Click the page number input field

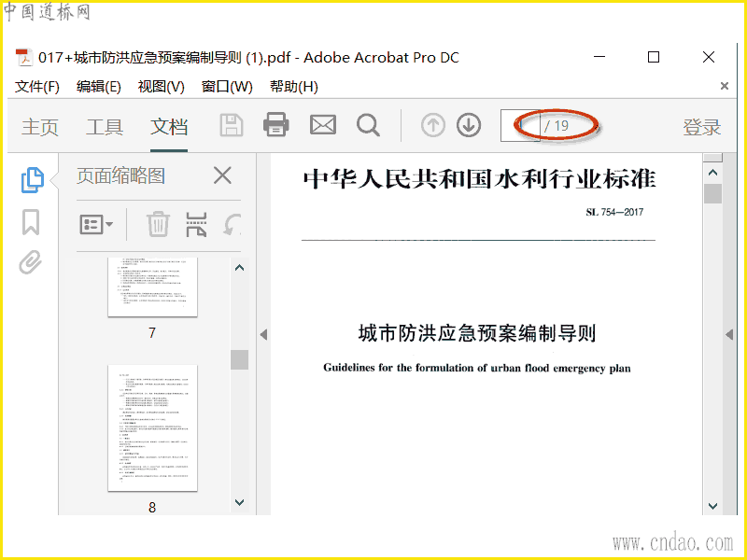point(520,126)
